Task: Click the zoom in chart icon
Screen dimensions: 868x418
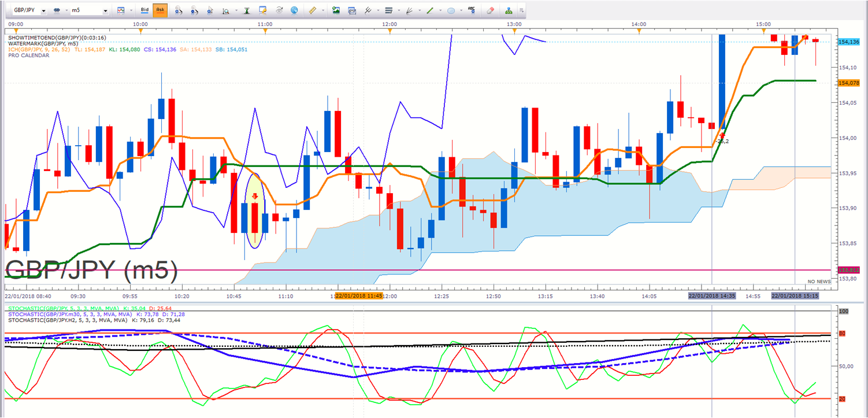Action: [x=179, y=10]
